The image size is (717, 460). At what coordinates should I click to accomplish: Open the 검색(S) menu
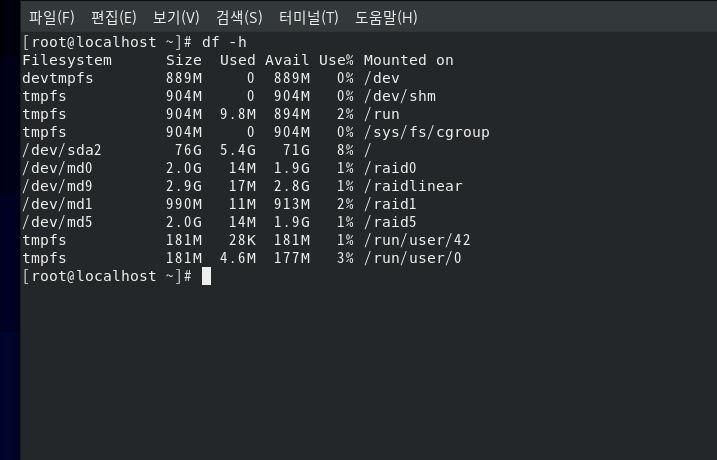tap(239, 18)
